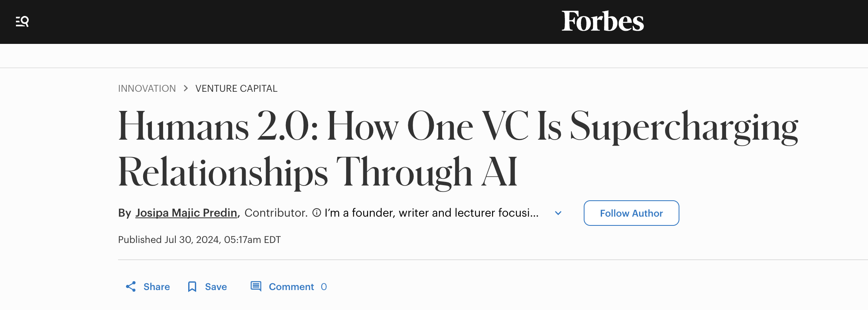This screenshot has width=868, height=310.
Task: Click the Contributor label
Action: [276, 213]
